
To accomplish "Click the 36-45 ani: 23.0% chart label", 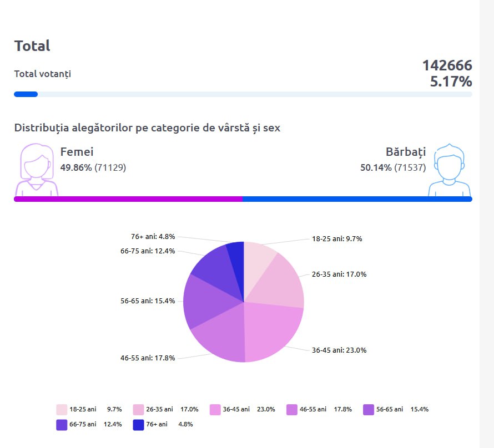I will 339,350.
